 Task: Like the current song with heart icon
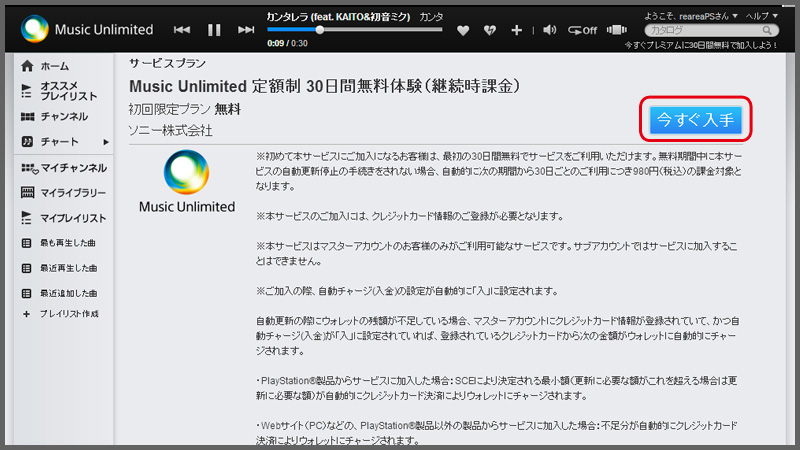[463, 31]
